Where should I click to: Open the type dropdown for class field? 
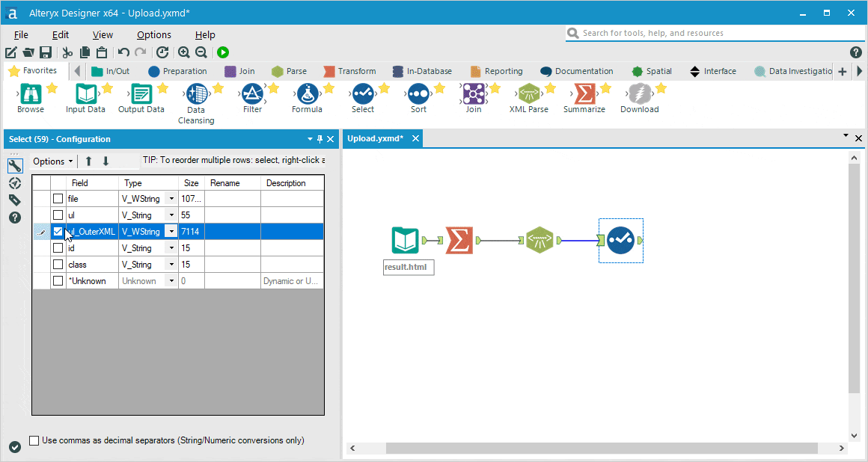[171, 265]
